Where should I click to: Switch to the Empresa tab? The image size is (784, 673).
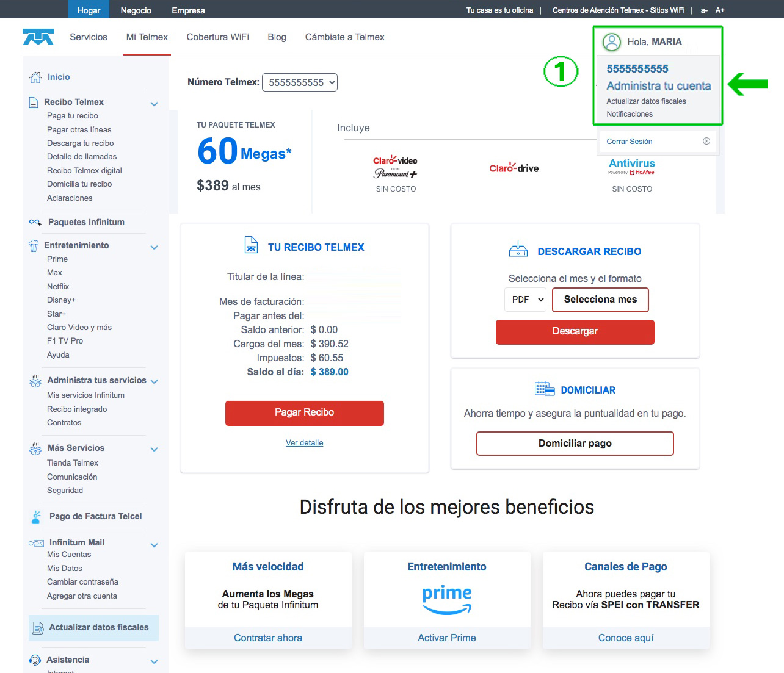[x=188, y=10]
